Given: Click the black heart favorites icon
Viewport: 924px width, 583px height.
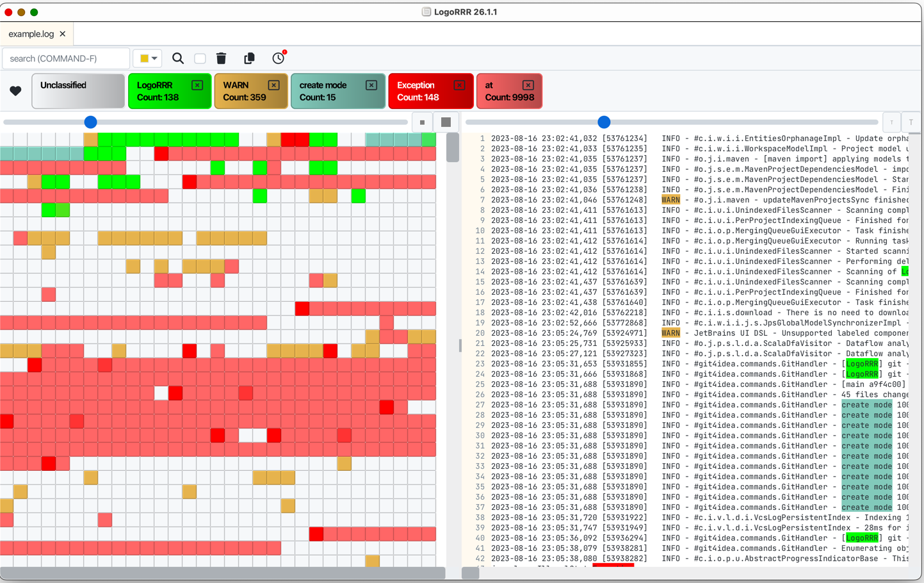Looking at the screenshot, I should [x=15, y=91].
